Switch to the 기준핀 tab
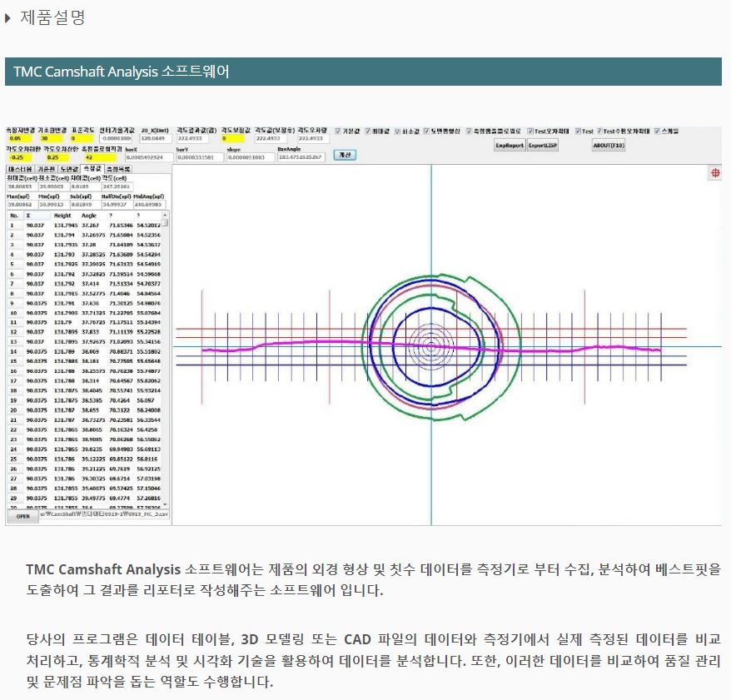 point(46,169)
